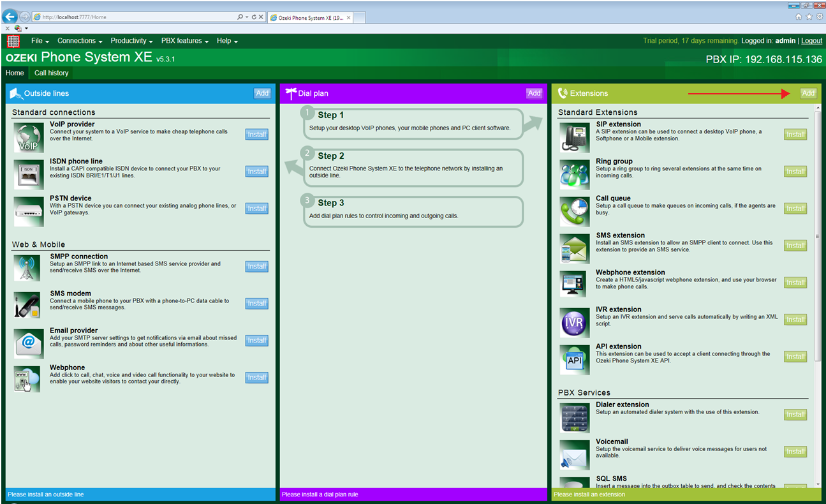Click the API extension icon

point(575,359)
